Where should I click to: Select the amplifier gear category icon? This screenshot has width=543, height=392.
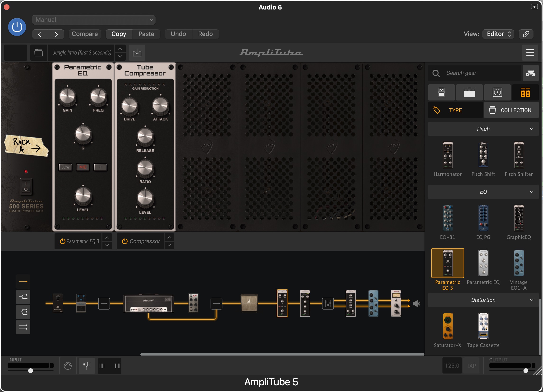tap(469, 92)
